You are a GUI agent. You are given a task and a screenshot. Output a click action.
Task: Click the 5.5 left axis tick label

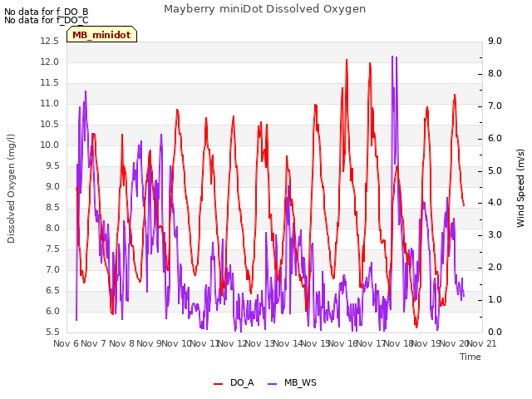[x=52, y=332]
